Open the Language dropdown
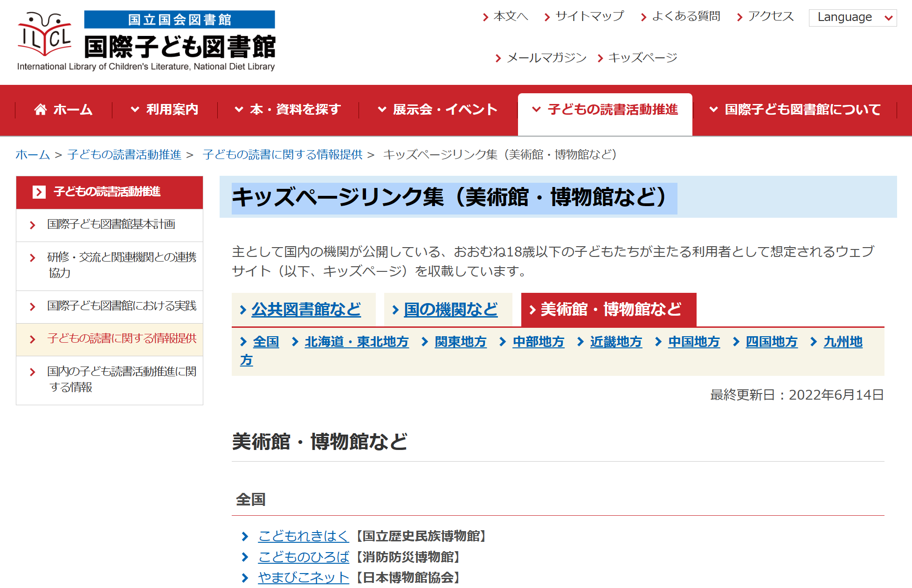Viewport: 912px width, 588px height. 852,18
